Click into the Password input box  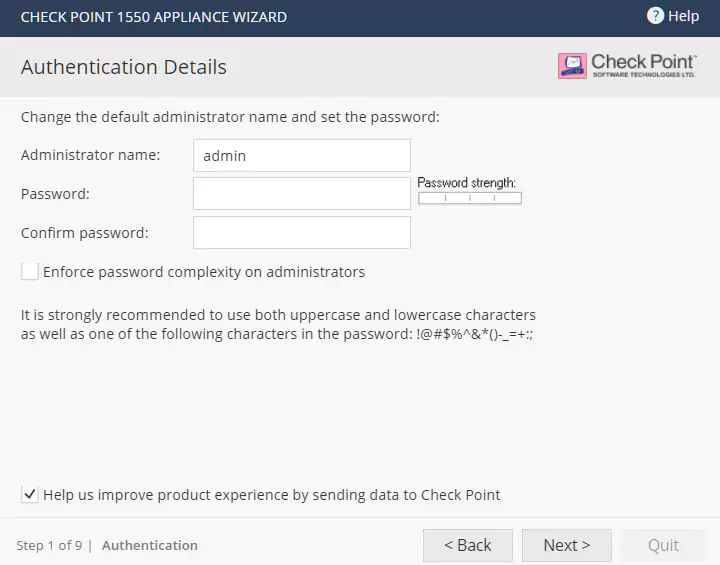(x=301, y=194)
